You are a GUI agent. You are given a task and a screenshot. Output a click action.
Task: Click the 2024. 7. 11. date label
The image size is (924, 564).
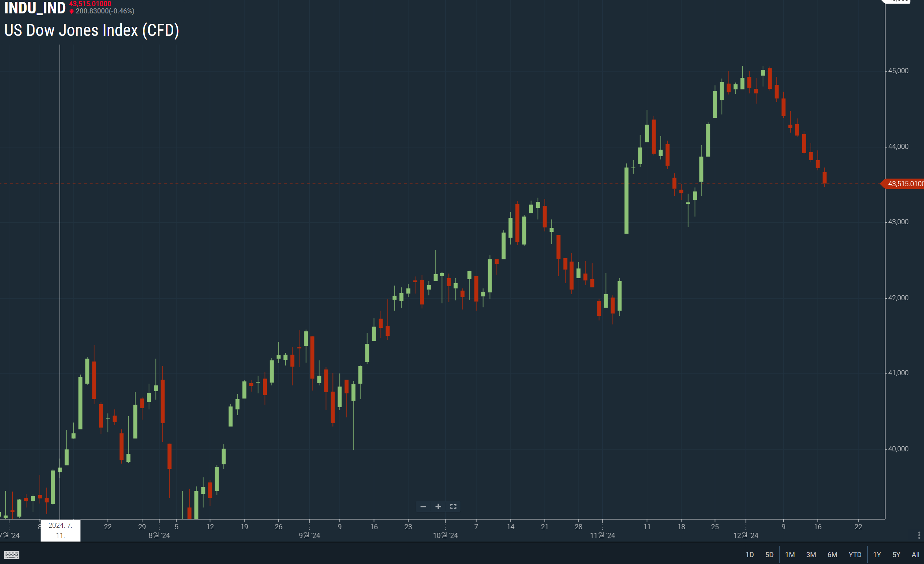pyautogui.click(x=61, y=530)
